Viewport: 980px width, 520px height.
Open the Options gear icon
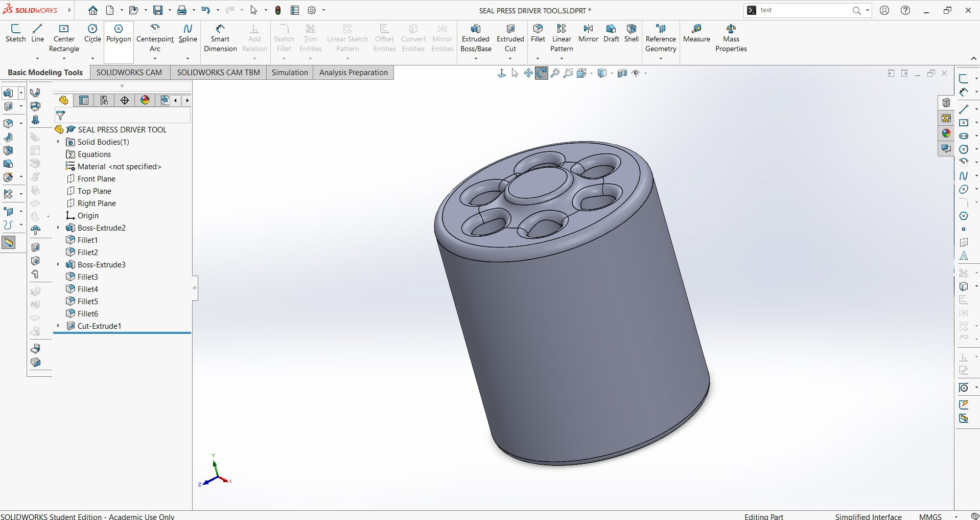pyautogui.click(x=312, y=10)
